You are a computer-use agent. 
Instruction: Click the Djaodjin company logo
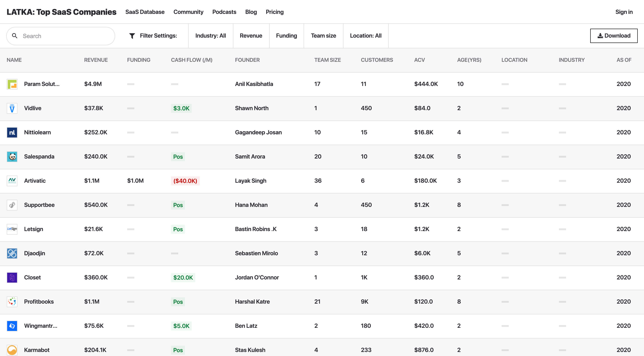[x=12, y=253]
